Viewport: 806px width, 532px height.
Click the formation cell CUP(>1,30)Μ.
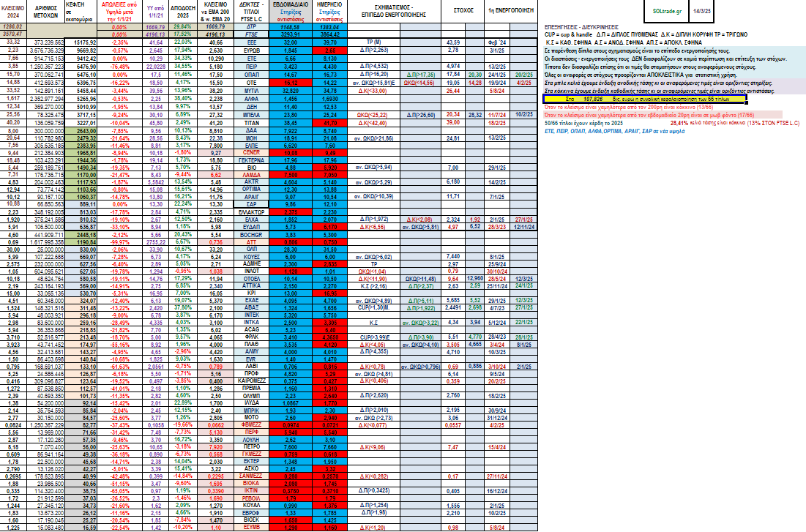click(373, 308)
